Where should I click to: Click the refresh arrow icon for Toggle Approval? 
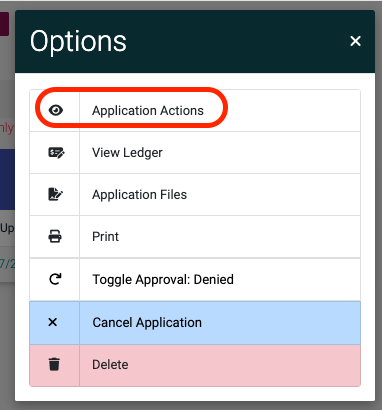tap(55, 279)
